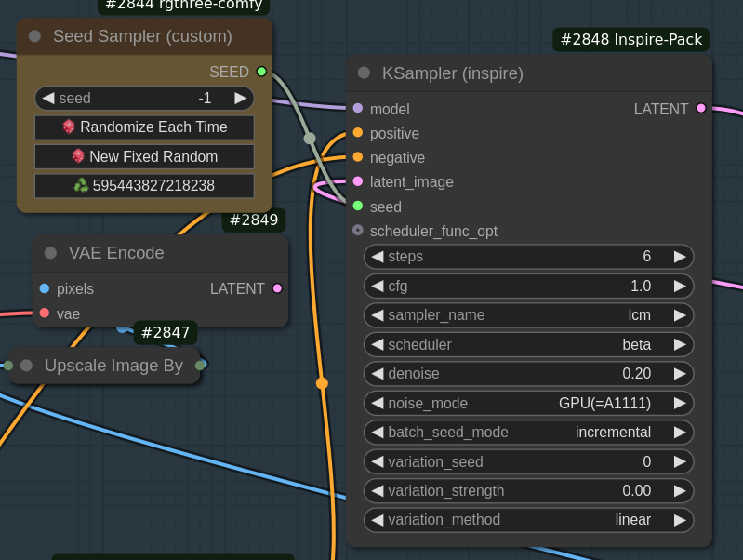
Task: Collapse the VAE Encode node dot
Action: tap(50, 253)
